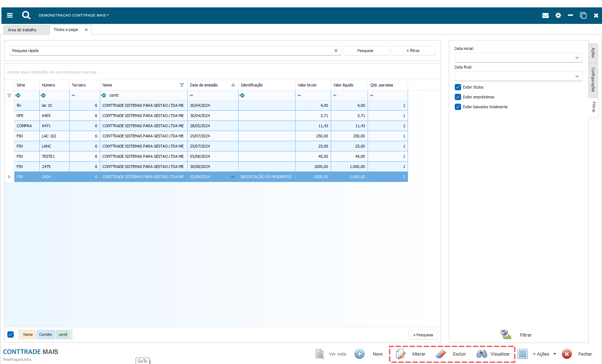Click the Alterar pencil icon

tap(401, 354)
